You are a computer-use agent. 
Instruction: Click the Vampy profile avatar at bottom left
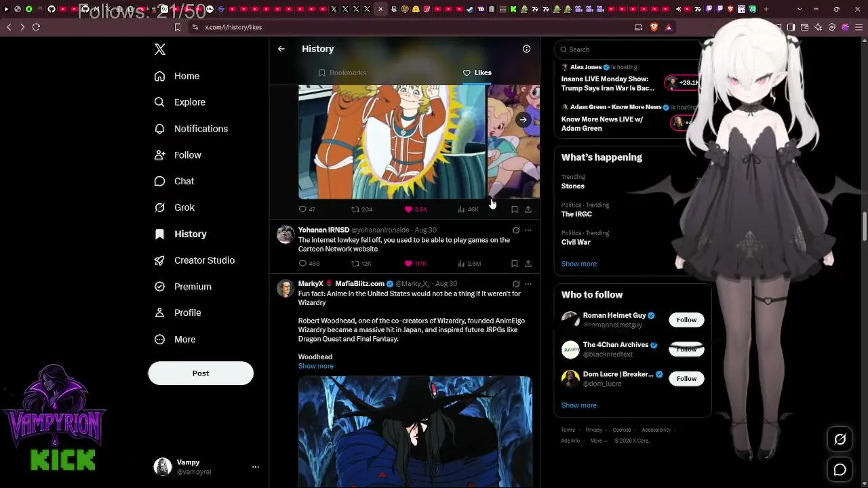pyautogui.click(x=163, y=466)
